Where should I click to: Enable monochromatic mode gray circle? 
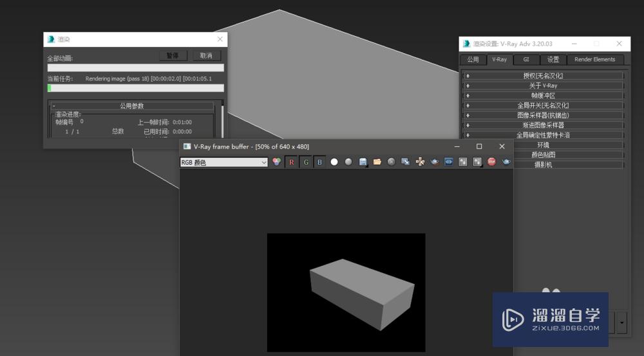(x=348, y=162)
